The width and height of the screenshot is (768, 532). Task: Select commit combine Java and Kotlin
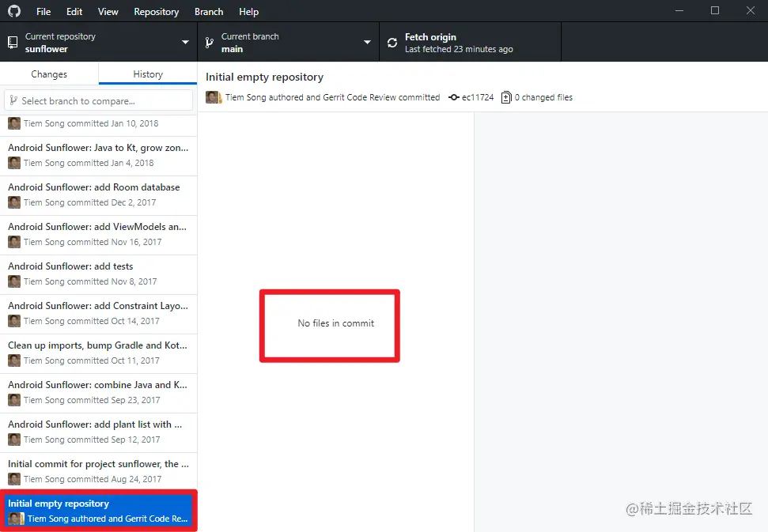tap(98, 394)
